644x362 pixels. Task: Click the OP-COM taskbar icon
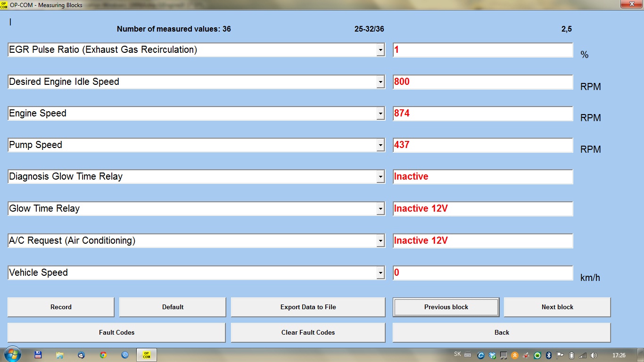146,355
